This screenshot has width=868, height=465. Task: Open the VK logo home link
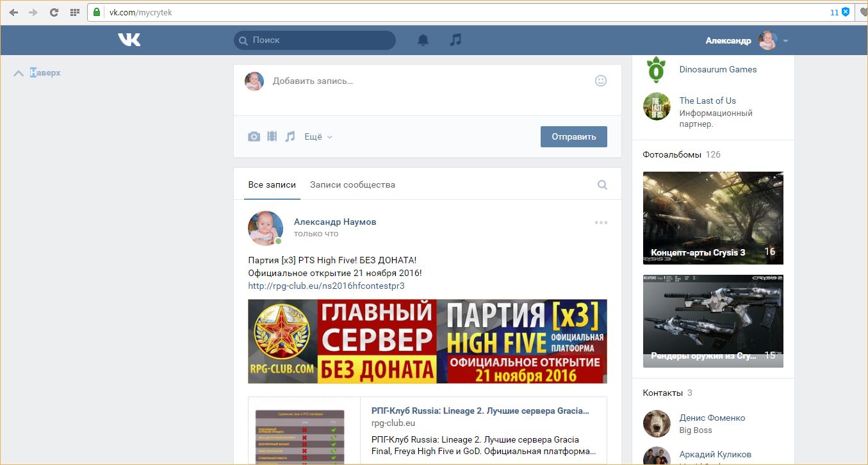click(x=129, y=40)
